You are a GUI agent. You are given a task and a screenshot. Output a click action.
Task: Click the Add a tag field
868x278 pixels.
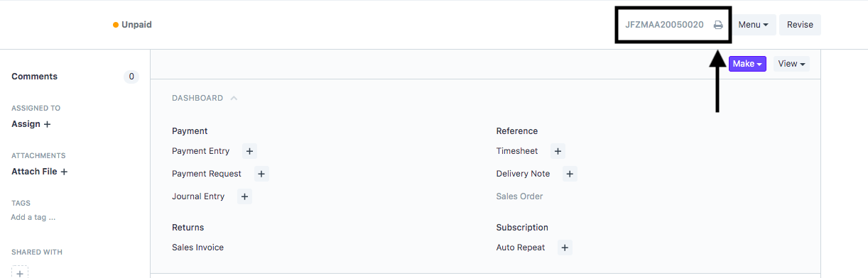pyautogui.click(x=33, y=217)
